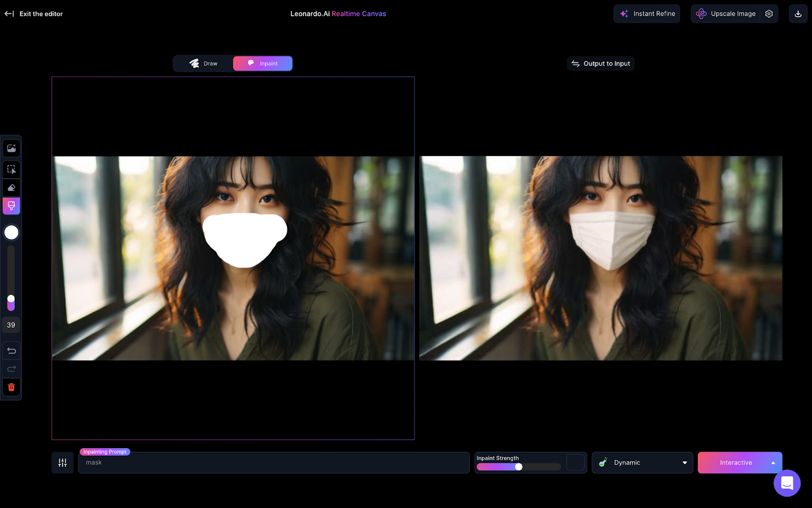This screenshot has height=508, width=812.
Task: Select the upload image tool icon
Action: coord(11,148)
